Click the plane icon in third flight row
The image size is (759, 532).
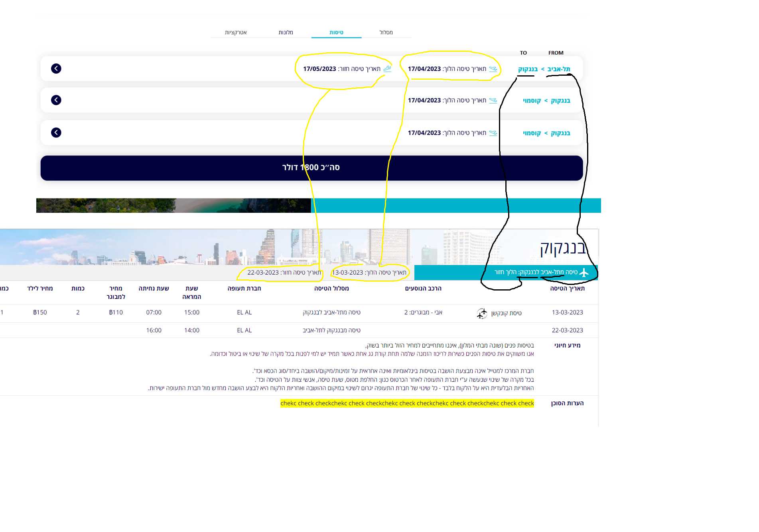pos(493,133)
